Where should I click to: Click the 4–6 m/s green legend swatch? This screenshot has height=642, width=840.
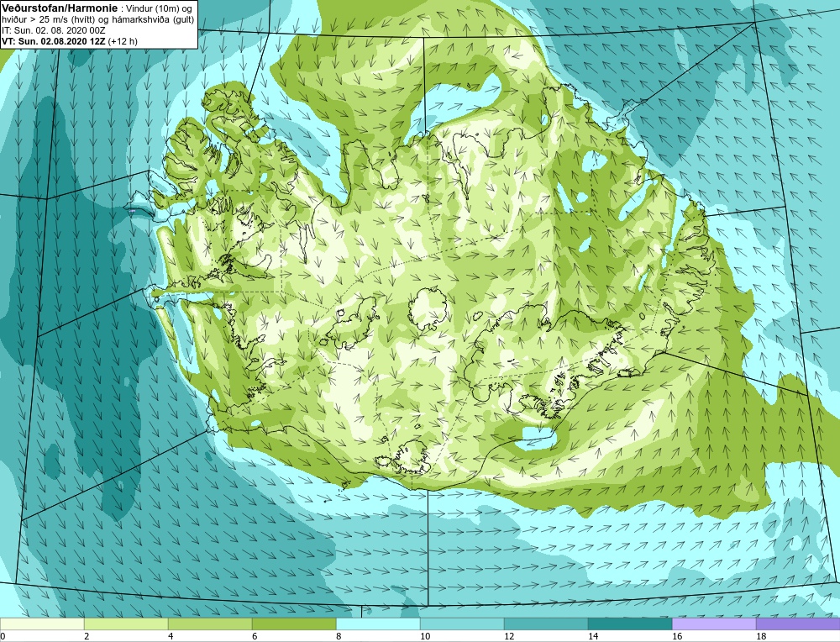pyautogui.click(x=210, y=624)
